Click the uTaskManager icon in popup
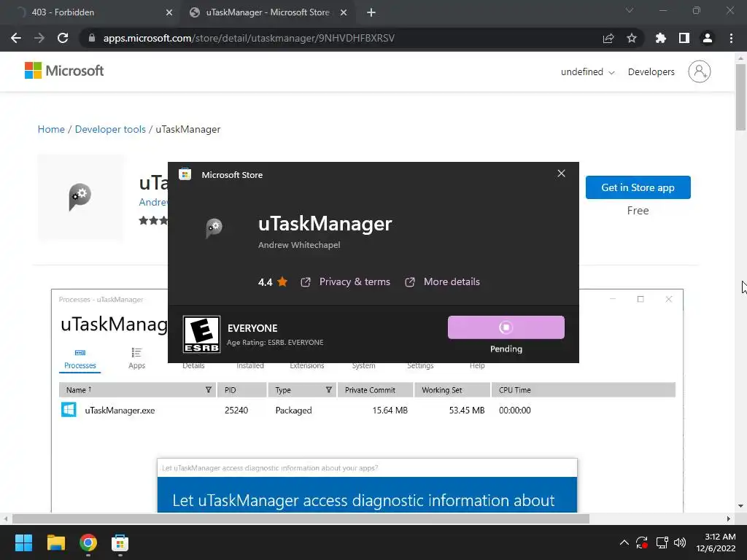The image size is (747, 560). click(214, 228)
